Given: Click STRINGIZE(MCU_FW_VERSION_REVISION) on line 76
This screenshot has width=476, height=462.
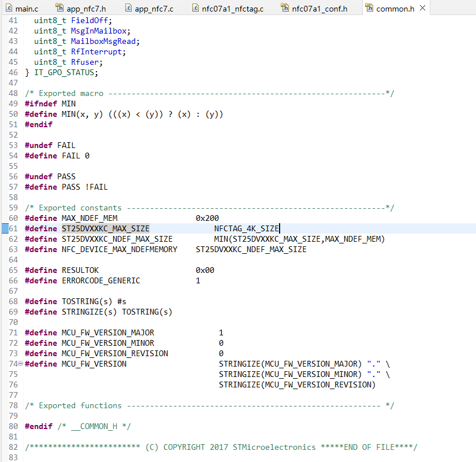Looking at the screenshot, I should [297, 385].
